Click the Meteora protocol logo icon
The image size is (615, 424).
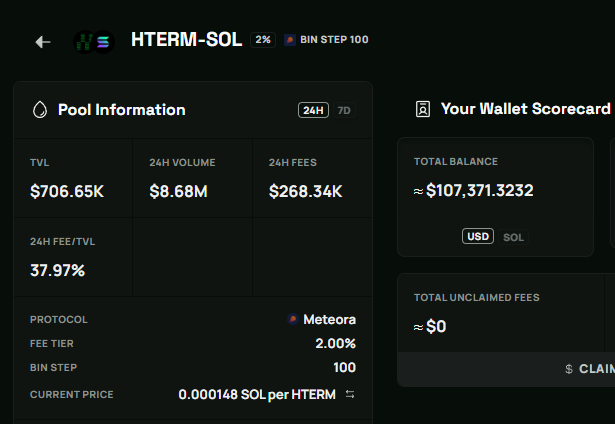(x=293, y=319)
